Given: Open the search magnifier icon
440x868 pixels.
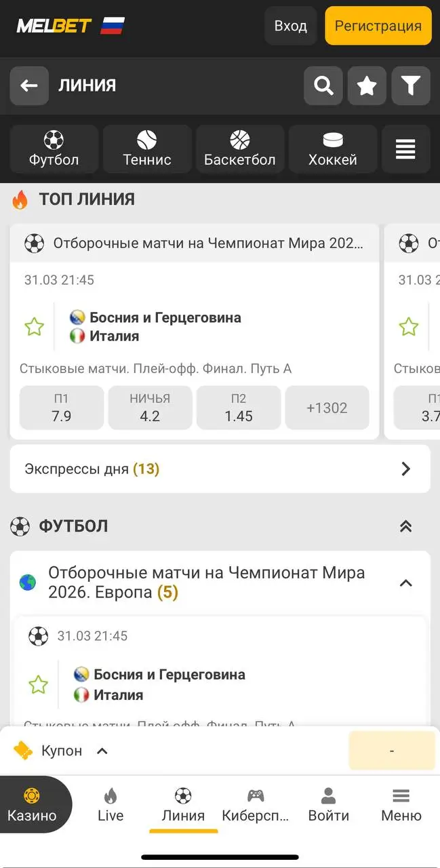Looking at the screenshot, I should 323,85.
